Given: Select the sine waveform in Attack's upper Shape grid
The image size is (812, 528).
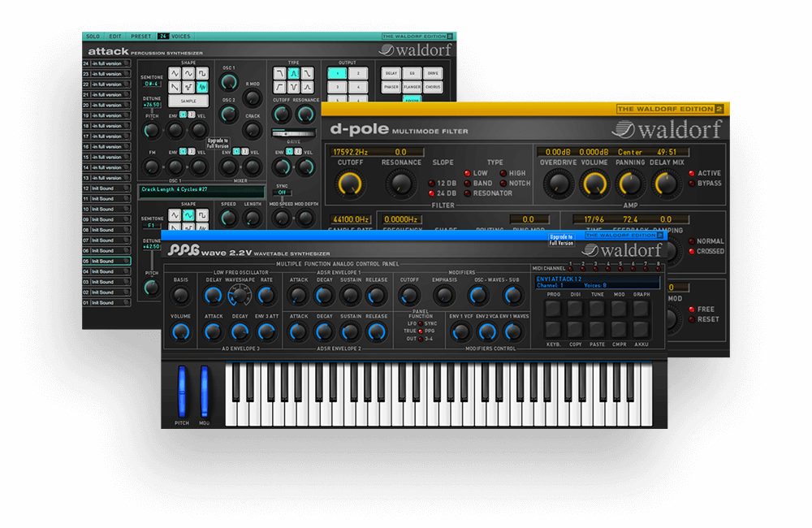Looking at the screenshot, I should (188, 73).
